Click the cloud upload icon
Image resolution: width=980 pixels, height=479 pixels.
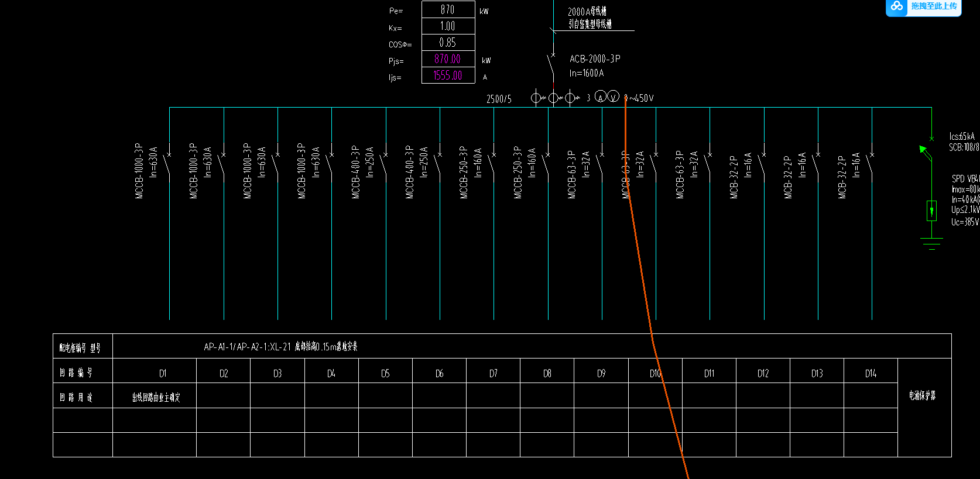[x=897, y=6]
